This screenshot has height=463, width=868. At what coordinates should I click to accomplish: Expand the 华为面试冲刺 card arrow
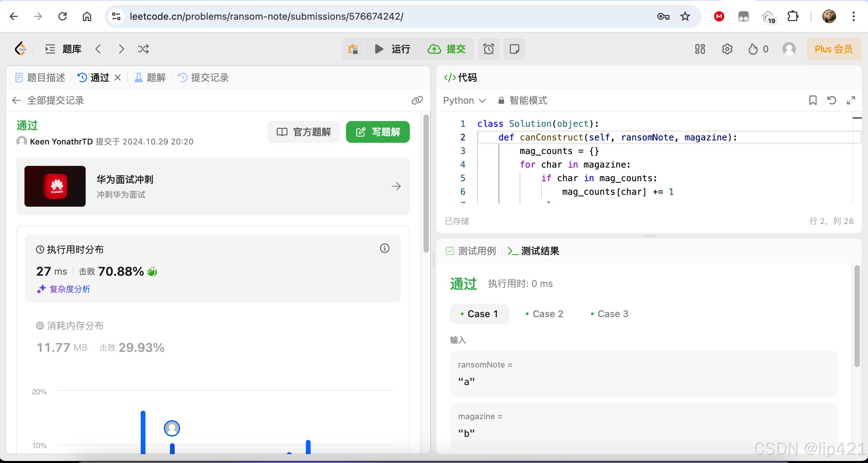(396, 186)
